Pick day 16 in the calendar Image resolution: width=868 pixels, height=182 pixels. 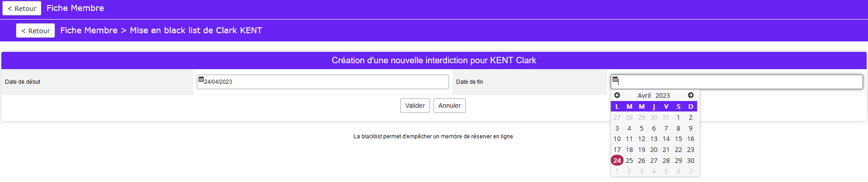[x=691, y=139]
